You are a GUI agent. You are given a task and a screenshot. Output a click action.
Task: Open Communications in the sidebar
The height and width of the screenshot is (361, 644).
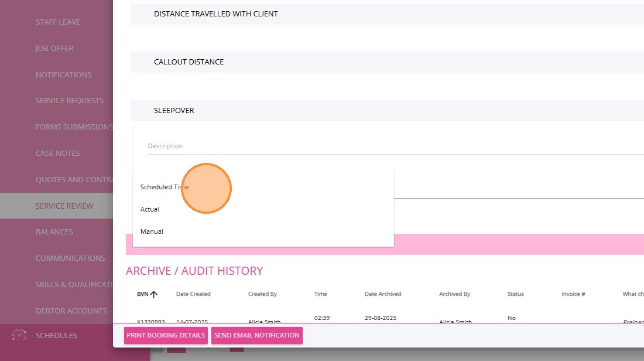[x=70, y=258]
